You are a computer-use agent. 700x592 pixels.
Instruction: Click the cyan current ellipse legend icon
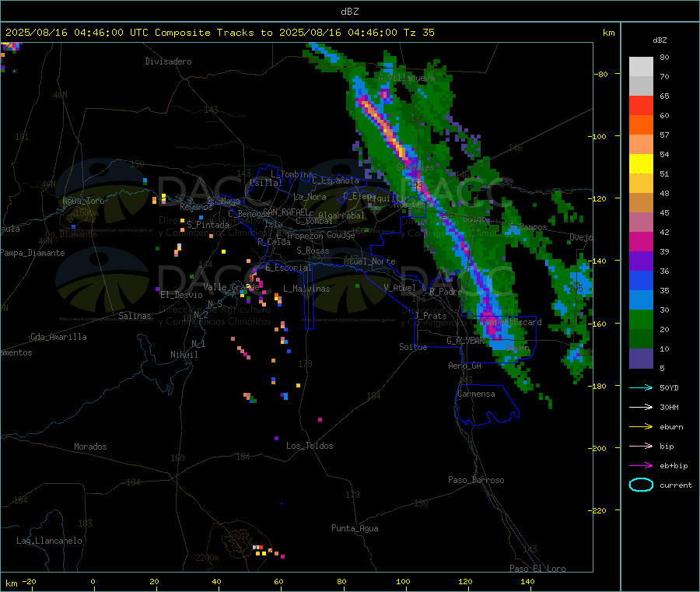[641, 485]
